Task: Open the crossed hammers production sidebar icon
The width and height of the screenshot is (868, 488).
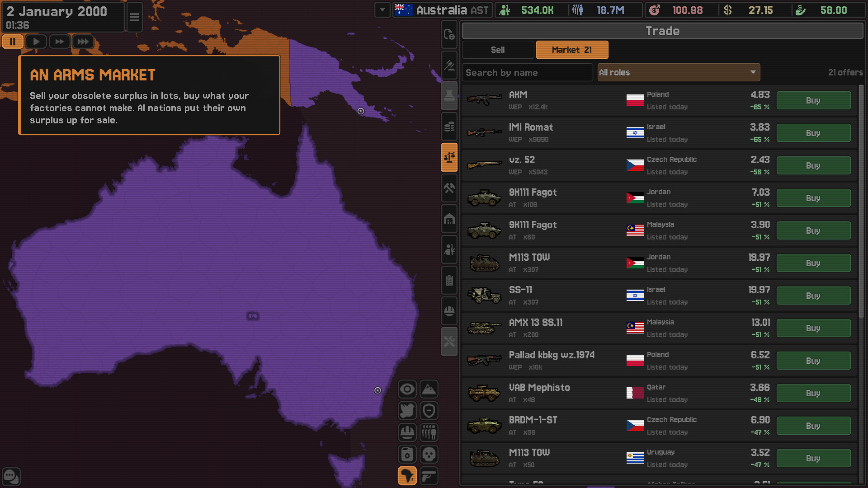Action: point(449,188)
